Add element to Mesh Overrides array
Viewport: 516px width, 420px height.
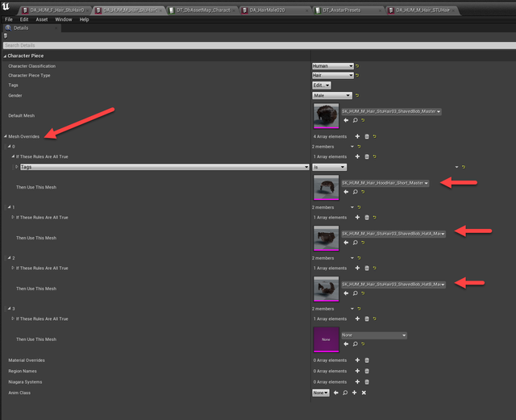pyautogui.click(x=357, y=136)
